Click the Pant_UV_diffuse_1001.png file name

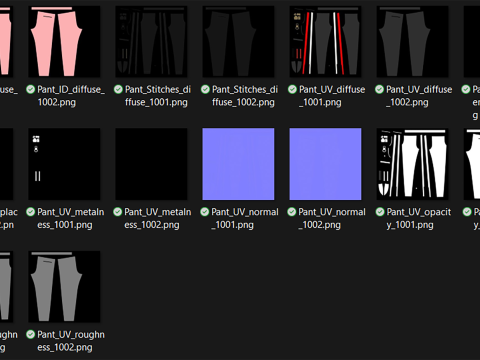[x=332, y=96]
